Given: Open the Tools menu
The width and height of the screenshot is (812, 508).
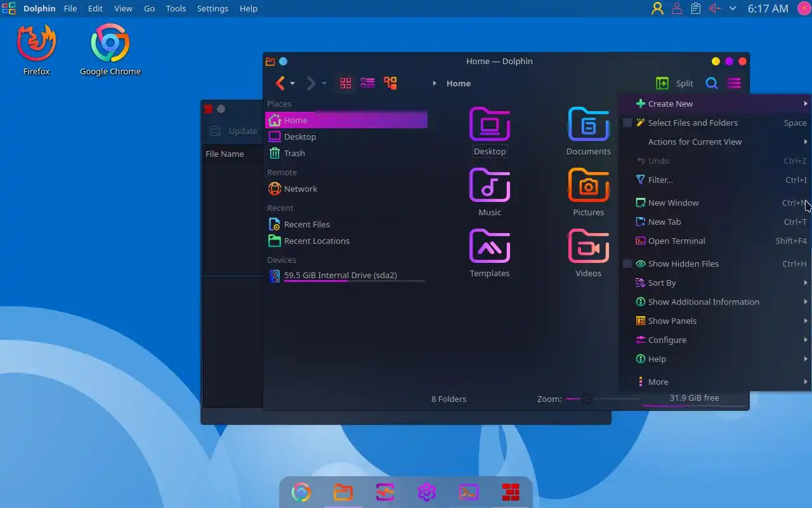Looking at the screenshot, I should coord(176,8).
